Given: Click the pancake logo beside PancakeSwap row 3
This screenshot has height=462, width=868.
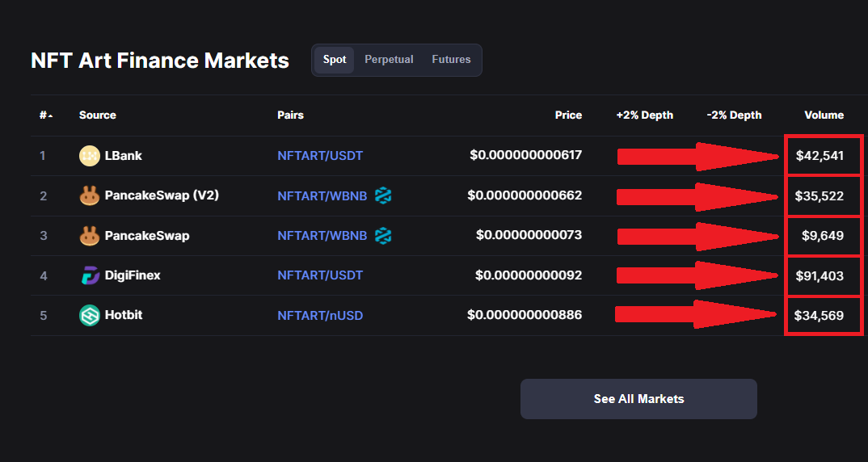Looking at the screenshot, I should pyautogui.click(x=89, y=236).
